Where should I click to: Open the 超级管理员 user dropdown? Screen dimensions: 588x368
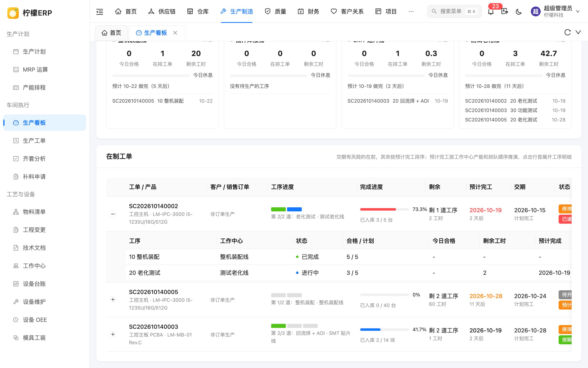556,11
